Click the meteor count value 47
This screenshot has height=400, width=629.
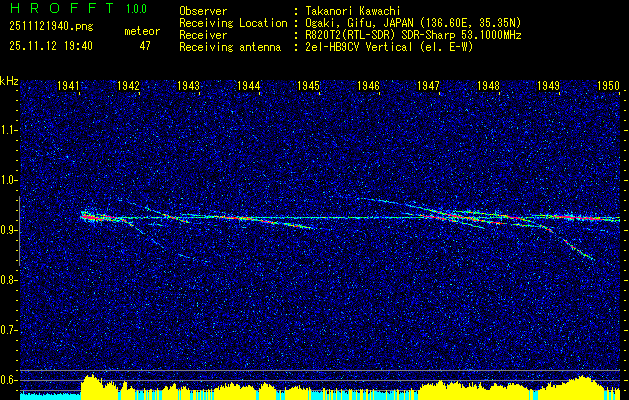[x=145, y=46]
